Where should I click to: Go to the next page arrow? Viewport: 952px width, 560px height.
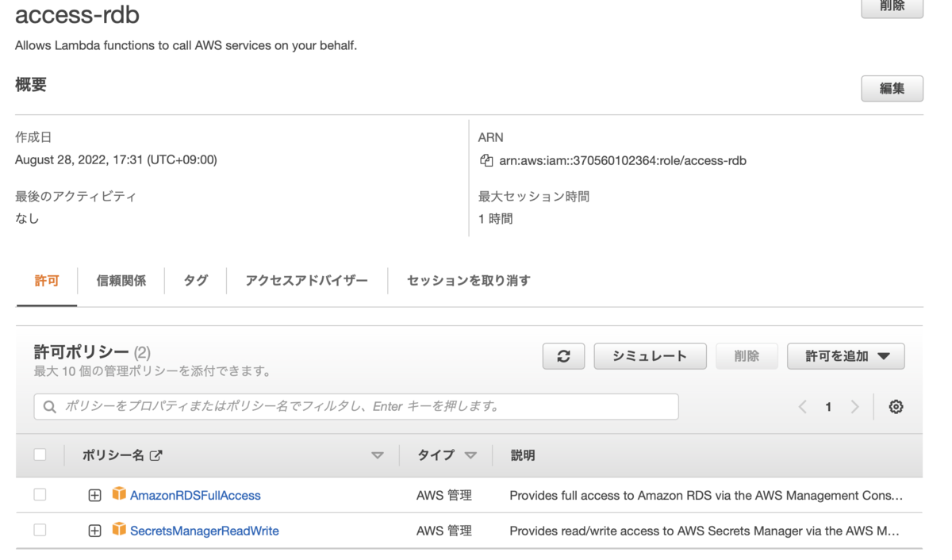(x=854, y=407)
